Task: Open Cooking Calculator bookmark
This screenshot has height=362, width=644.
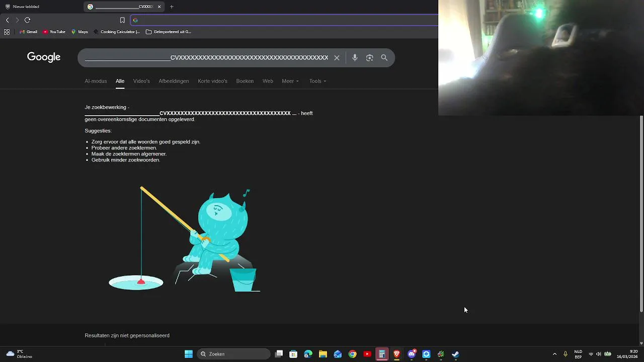Action: coord(117,32)
